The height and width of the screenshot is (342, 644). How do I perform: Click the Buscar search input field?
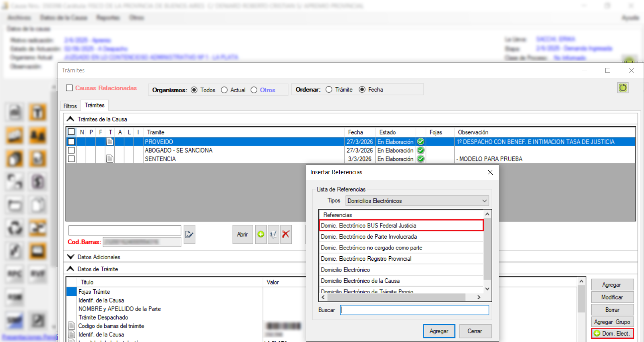415,310
